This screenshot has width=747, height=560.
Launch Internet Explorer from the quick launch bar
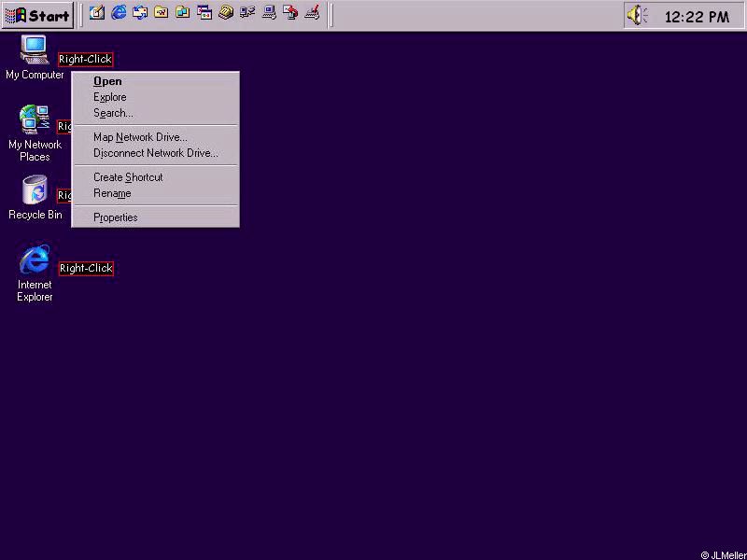[x=119, y=12]
